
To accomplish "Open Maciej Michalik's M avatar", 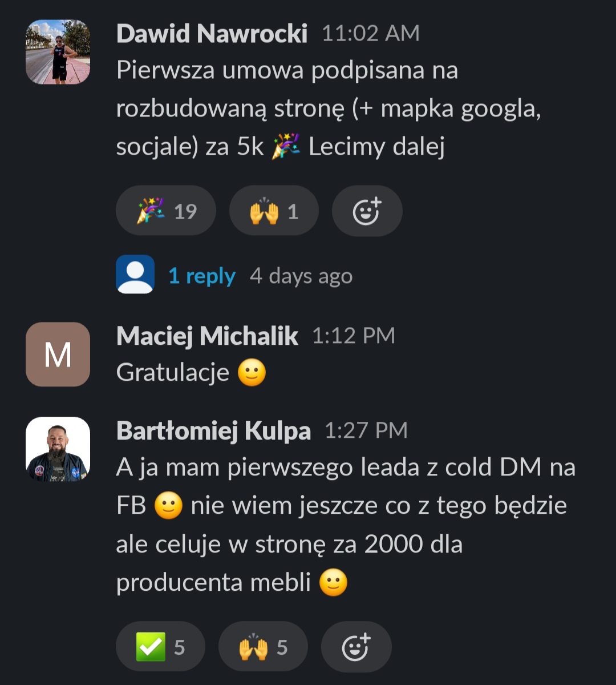I will [x=58, y=354].
